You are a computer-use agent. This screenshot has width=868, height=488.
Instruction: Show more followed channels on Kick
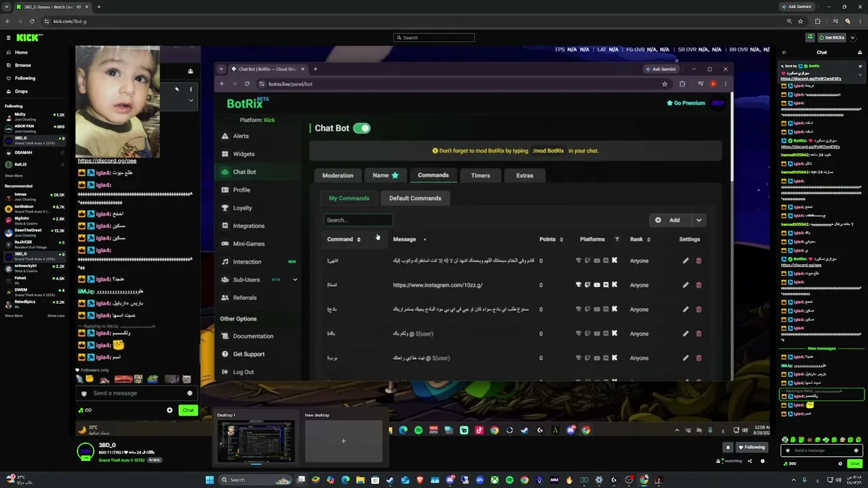tap(14, 176)
